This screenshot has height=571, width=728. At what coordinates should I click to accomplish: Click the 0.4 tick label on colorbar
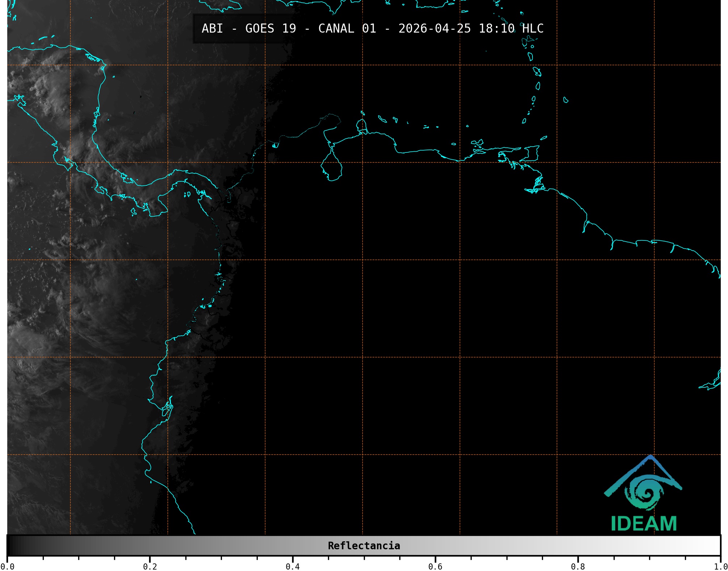pyautogui.click(x=293, y=566)
